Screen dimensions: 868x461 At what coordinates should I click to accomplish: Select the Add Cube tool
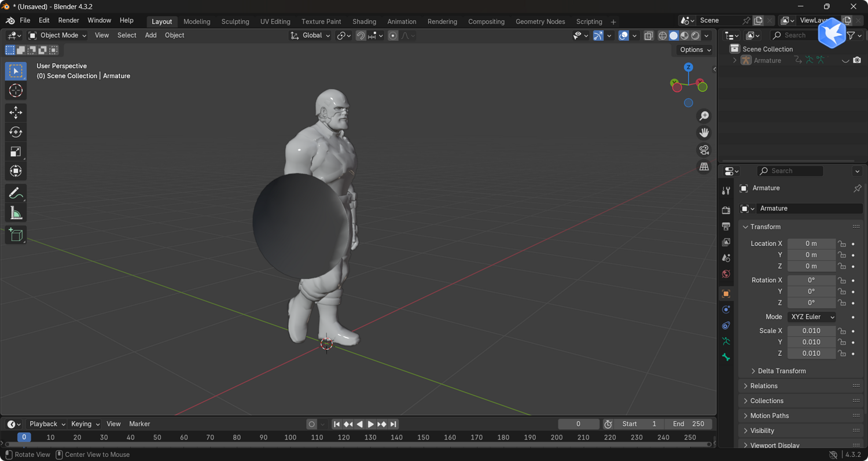click(x=16, y=235)
